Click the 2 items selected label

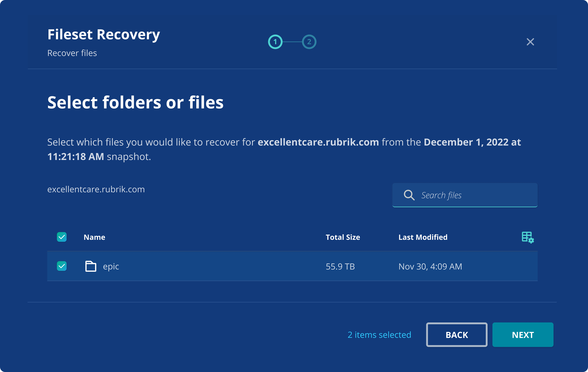[x=379, y=335]
